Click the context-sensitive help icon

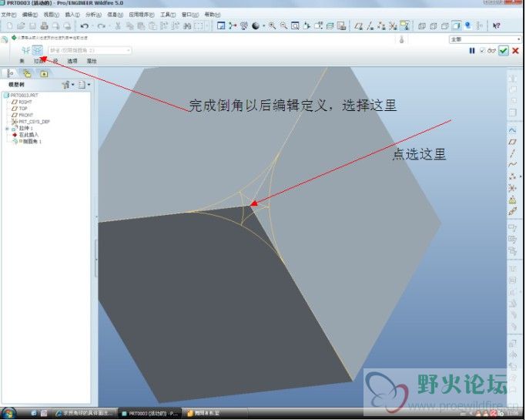[x=497, y=26]
